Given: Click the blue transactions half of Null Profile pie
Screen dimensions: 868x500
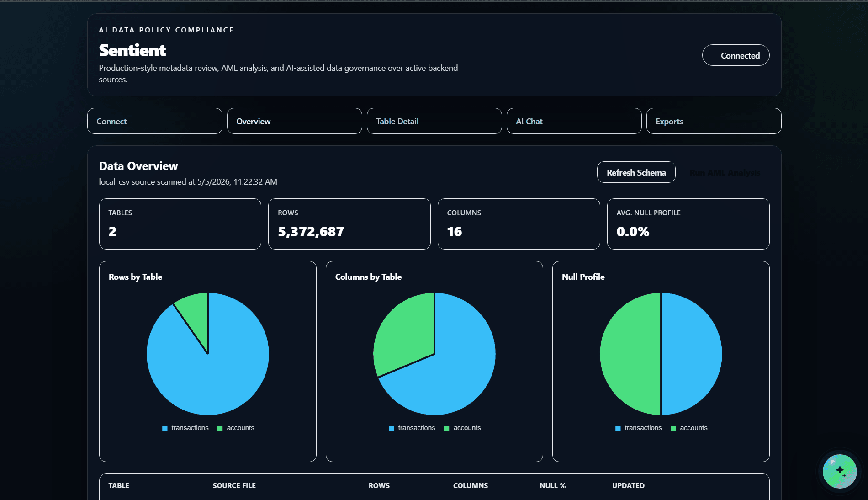Looking at the screenshot, I should [692, 354].
